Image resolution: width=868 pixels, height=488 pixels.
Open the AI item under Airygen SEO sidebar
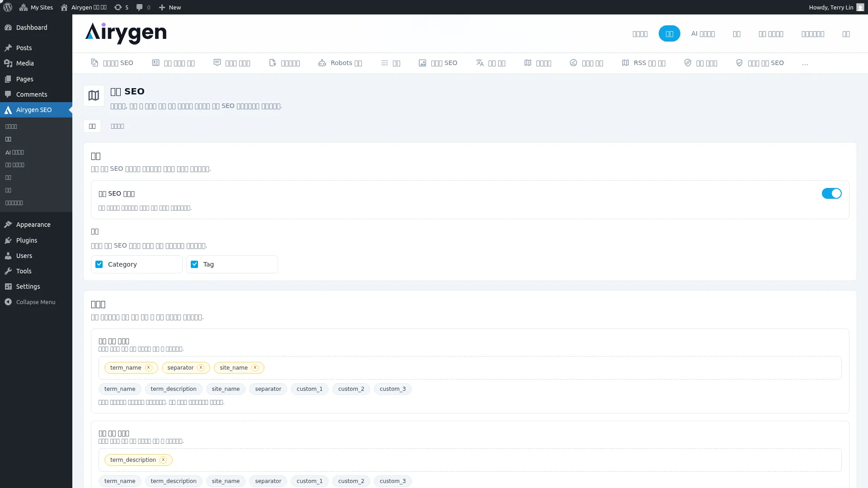(14, 152)
